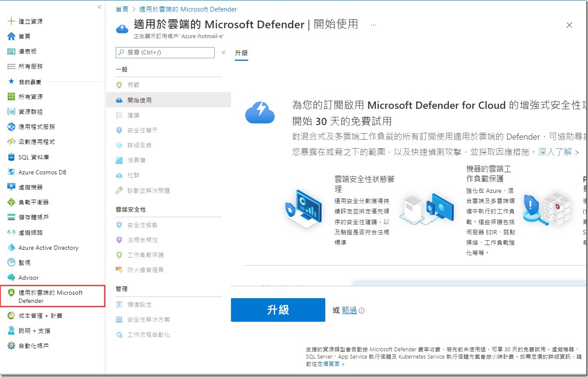This screenshot has width=588, height=377.
Task: Open the 深入了解 link
Action: pos(558,152)
